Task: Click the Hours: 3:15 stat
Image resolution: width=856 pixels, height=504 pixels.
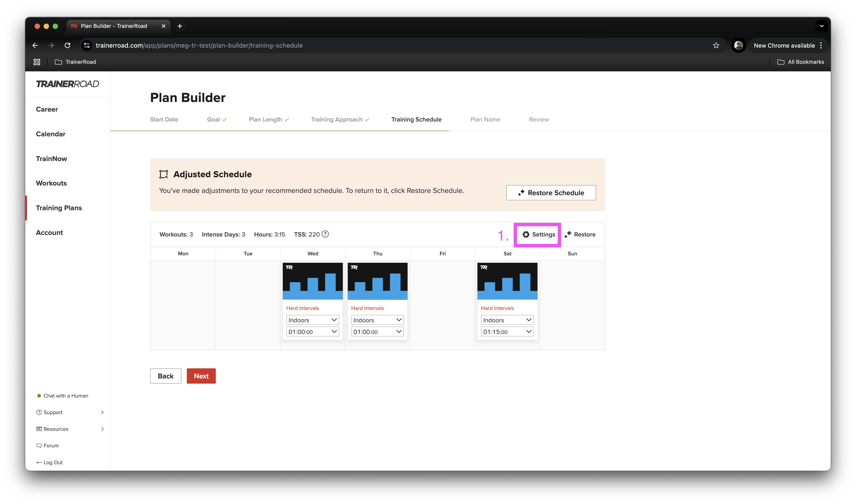Action: click(270, 234)
